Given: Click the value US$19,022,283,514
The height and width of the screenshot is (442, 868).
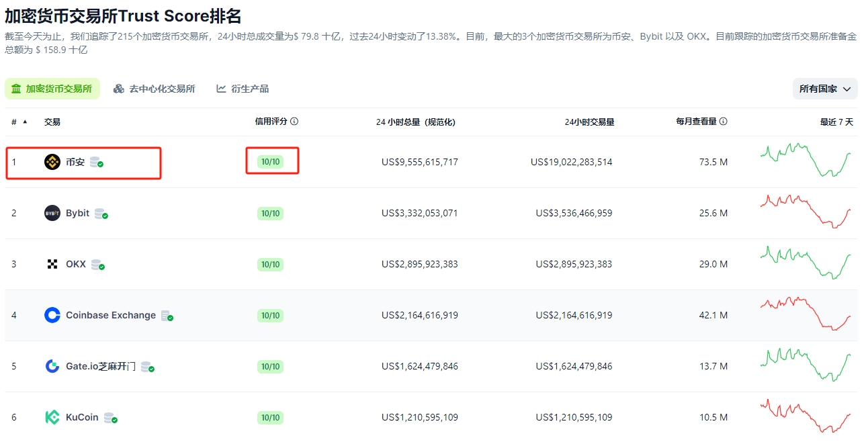Looking at the screenshot, I should [x=572, y=162].
